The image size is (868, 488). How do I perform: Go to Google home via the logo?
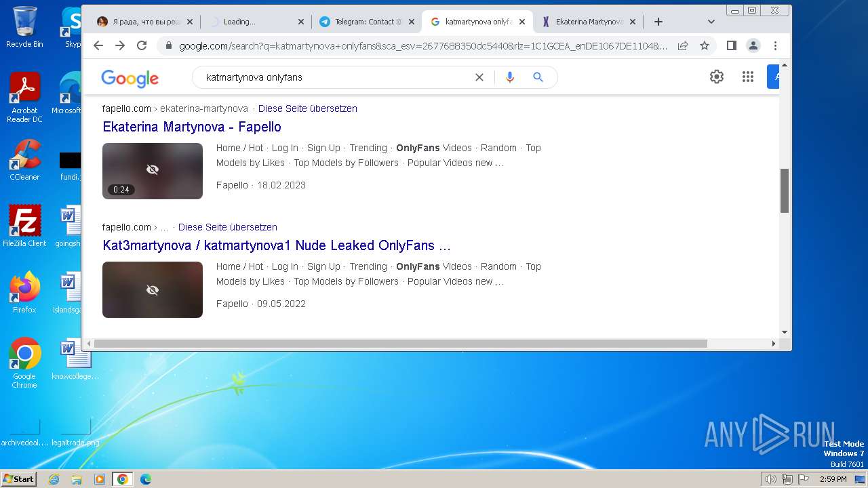[130, 78]
